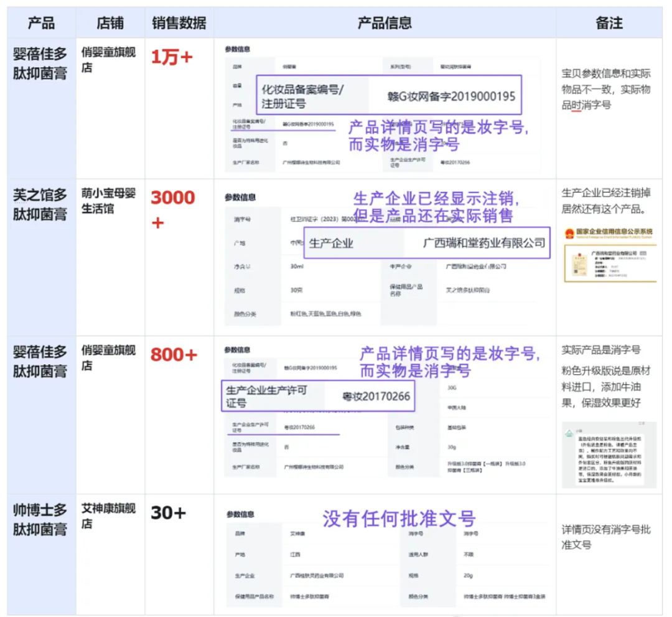
Task: Click the 赣G妆网备字2019000195 highlighted callout box
Action: coord(389,97)
